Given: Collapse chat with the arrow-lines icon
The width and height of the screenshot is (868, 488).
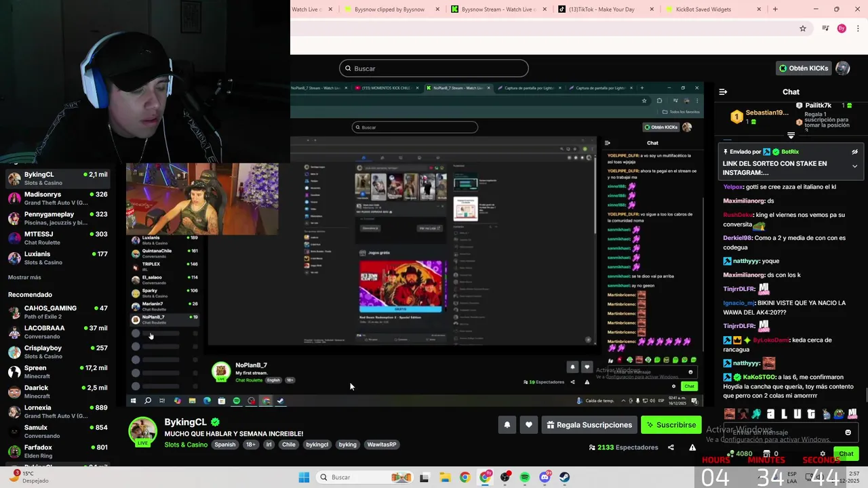Looking at the screenshot, I should [x=723, y=91].
